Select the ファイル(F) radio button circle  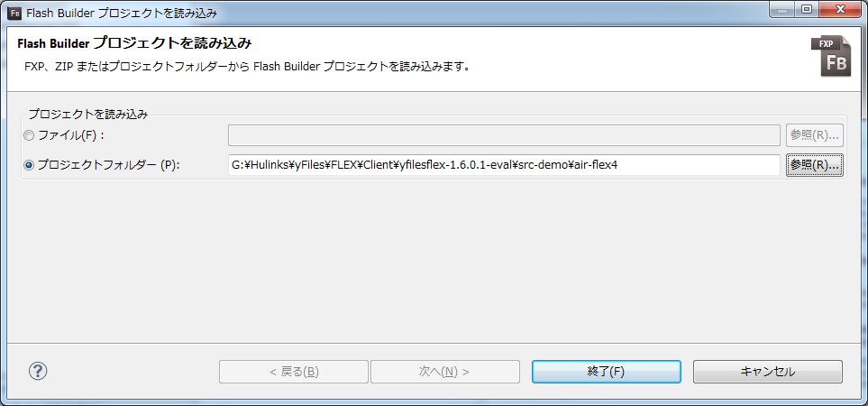[29, 135]
